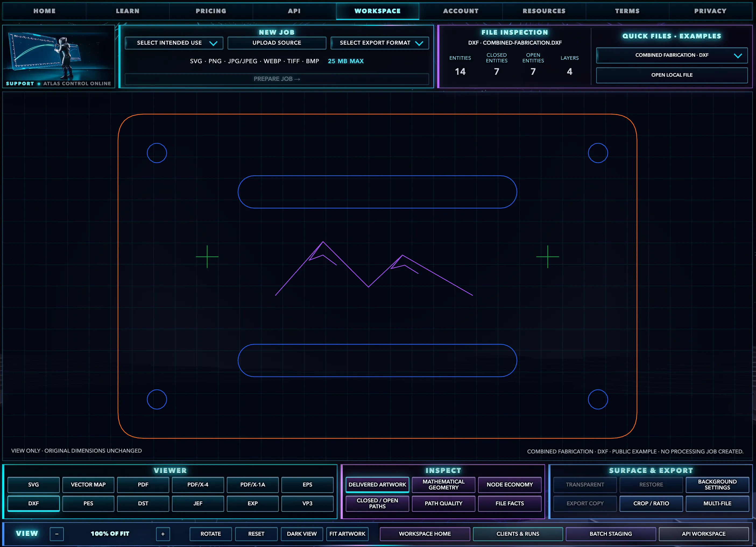Open the Resources tab

[544, 11]
